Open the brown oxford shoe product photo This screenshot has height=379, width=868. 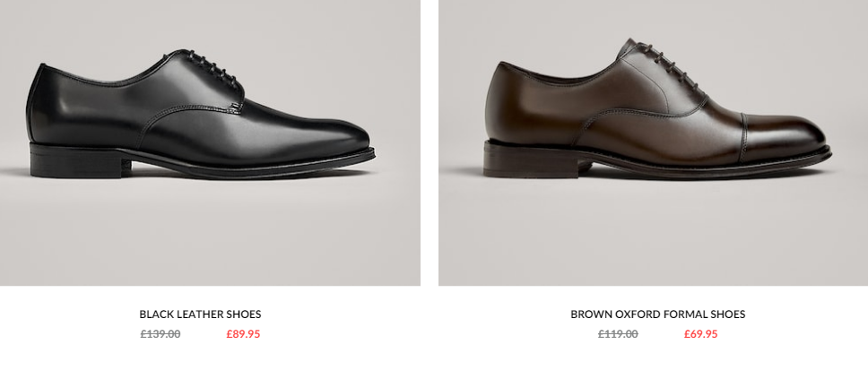[x=653, y=142]
